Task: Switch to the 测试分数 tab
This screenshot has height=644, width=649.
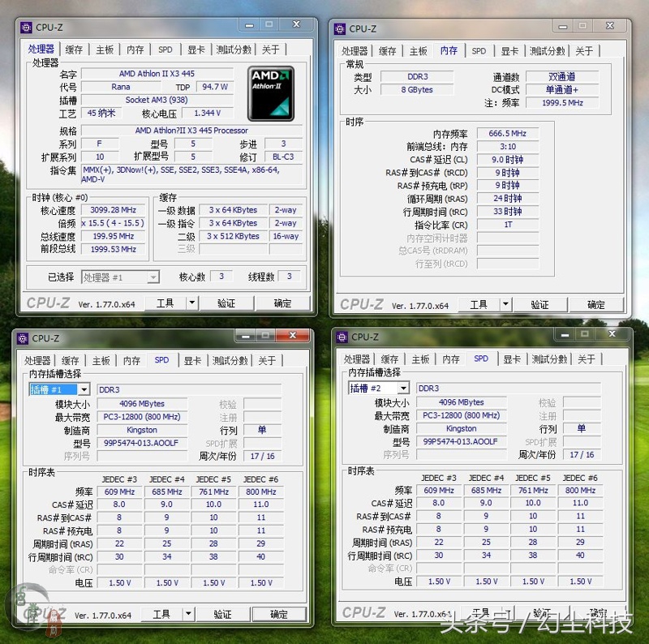Action: 234,49
